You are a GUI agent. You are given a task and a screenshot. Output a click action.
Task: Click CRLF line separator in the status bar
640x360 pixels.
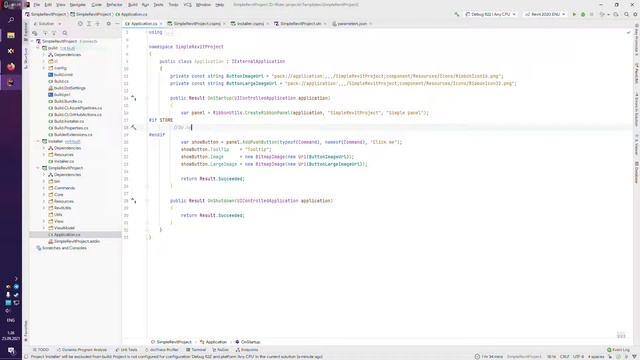564,357
